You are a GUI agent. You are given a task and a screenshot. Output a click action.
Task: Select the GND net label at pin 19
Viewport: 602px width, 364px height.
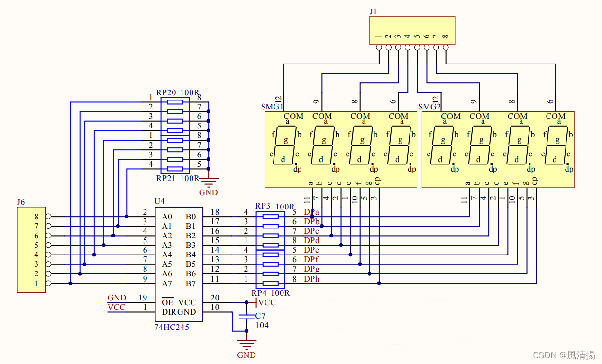tap(117, 298)
